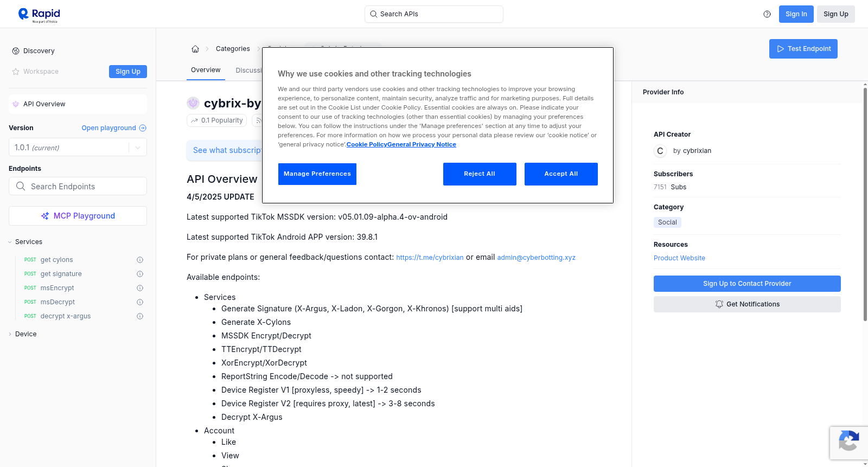Switch to the Overview tab
Viewport: 868px width, 467px height.
point(206,70)
